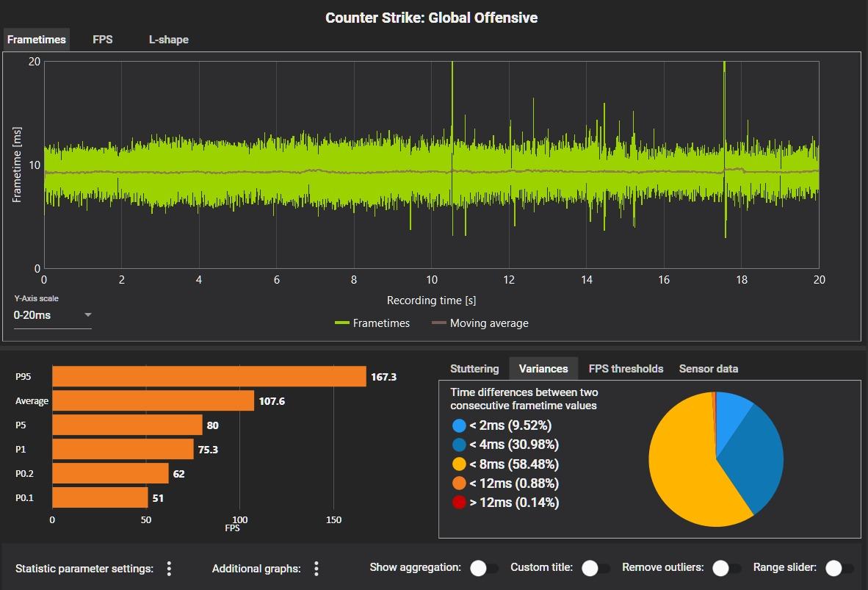Toggle Show aggregation switch

click(484, 569)
